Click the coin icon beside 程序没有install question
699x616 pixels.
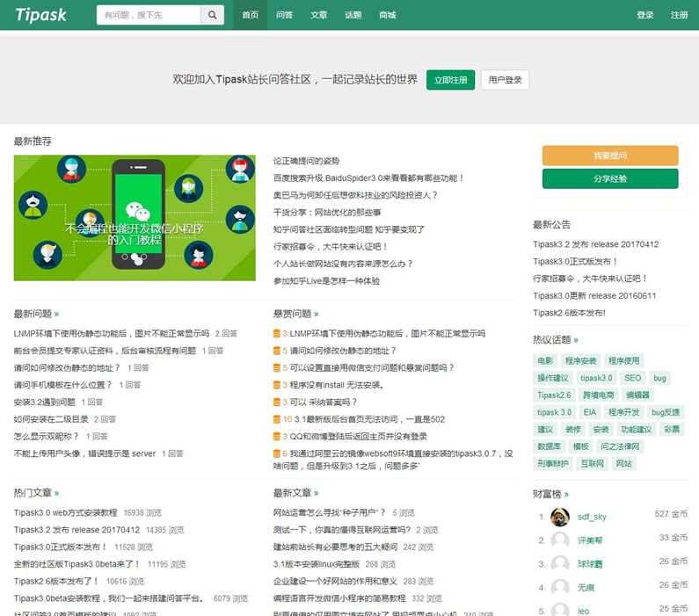[x=277, y=385]
